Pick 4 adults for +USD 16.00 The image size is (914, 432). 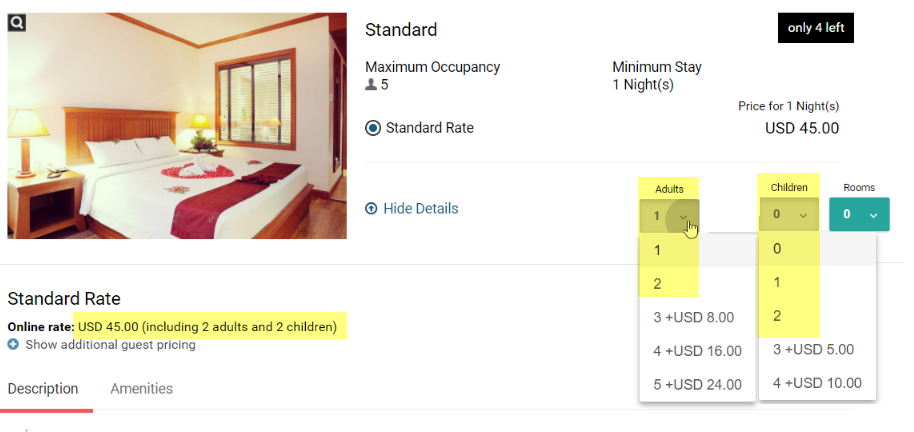click(696, 351)
